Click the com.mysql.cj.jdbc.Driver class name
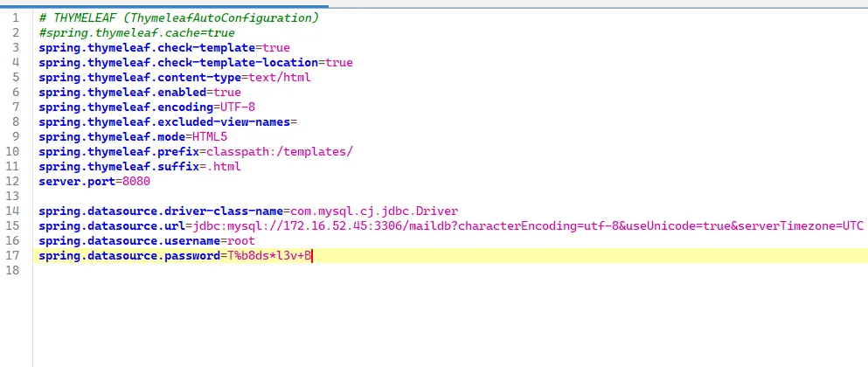Screen dimensions: 868x367 click(374, 211)
